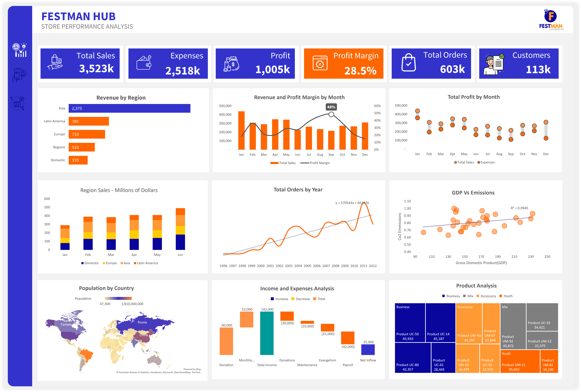Click the Domestic legend swatch in Region Sales
The image size is (581, 392).
click(x=83, y=263)
